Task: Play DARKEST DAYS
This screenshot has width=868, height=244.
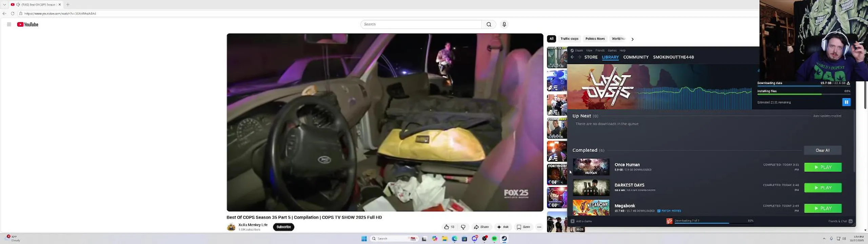Action: (823, 188)
